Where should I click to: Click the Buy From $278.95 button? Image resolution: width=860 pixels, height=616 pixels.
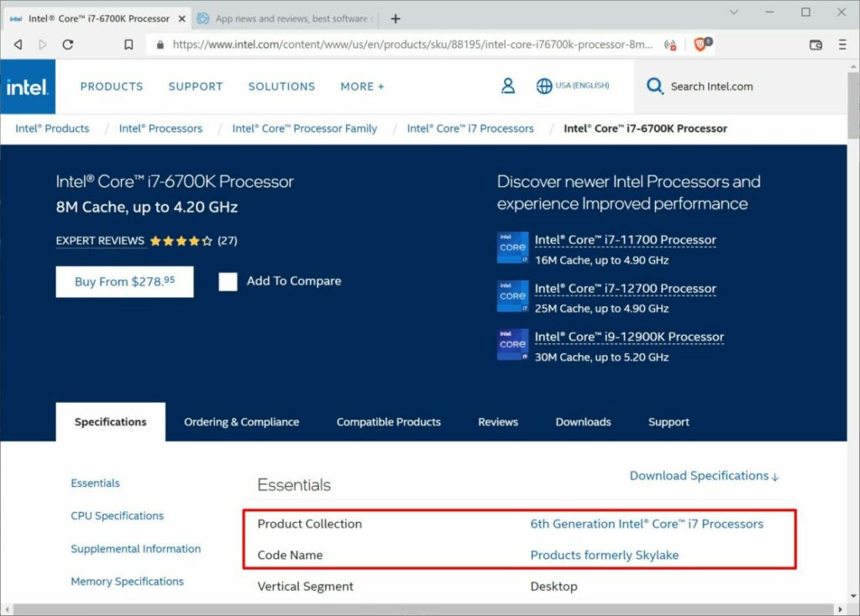pos(124,282)
